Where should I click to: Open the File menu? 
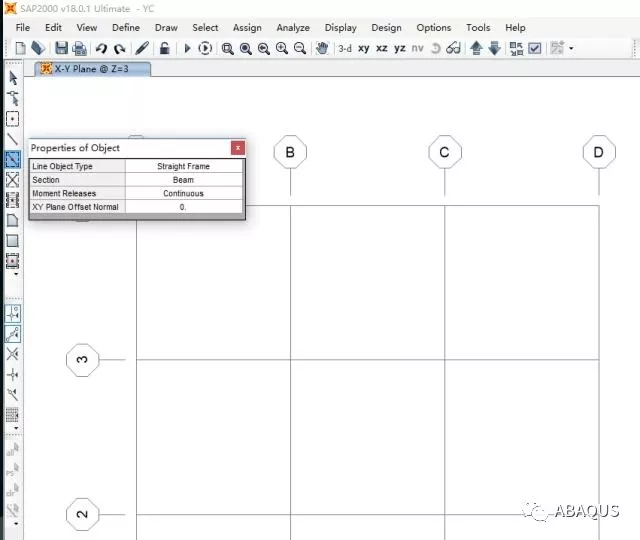point(22,27)
